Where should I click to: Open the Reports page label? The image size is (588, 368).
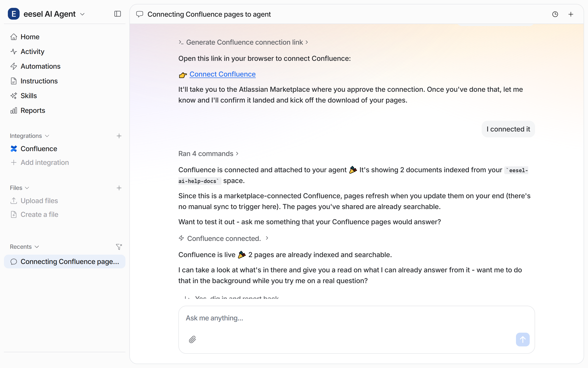pyautogui.click(x=33, y=110)
